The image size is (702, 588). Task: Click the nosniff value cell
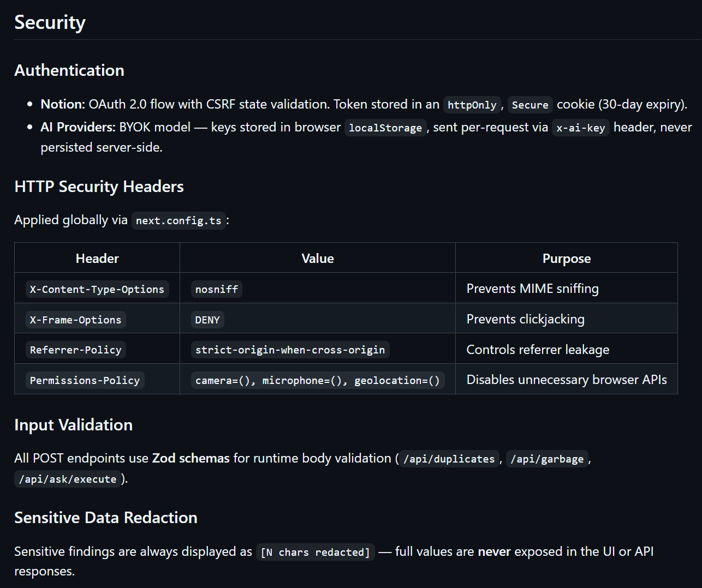216,289
